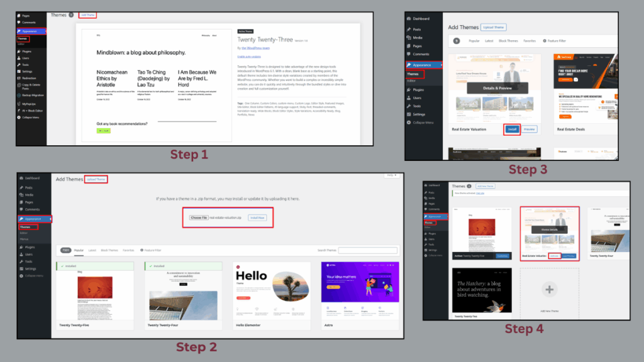This screenshot has width=644, height=362.
Task: Switch to Latest tab in Step 2
Action: pyautogui.click(x=92, y=250)
